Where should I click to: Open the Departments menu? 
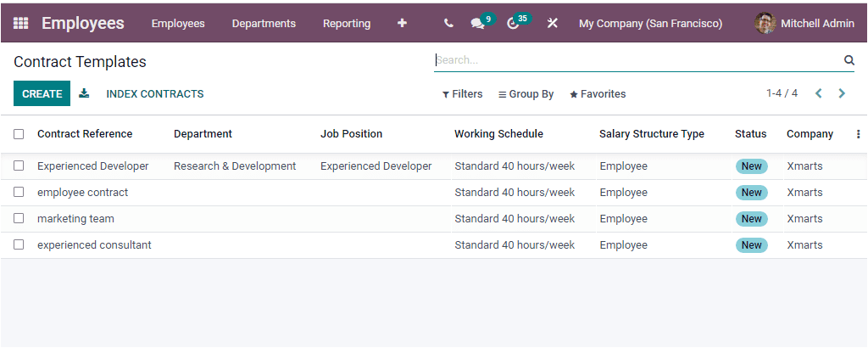coord(264,24)
